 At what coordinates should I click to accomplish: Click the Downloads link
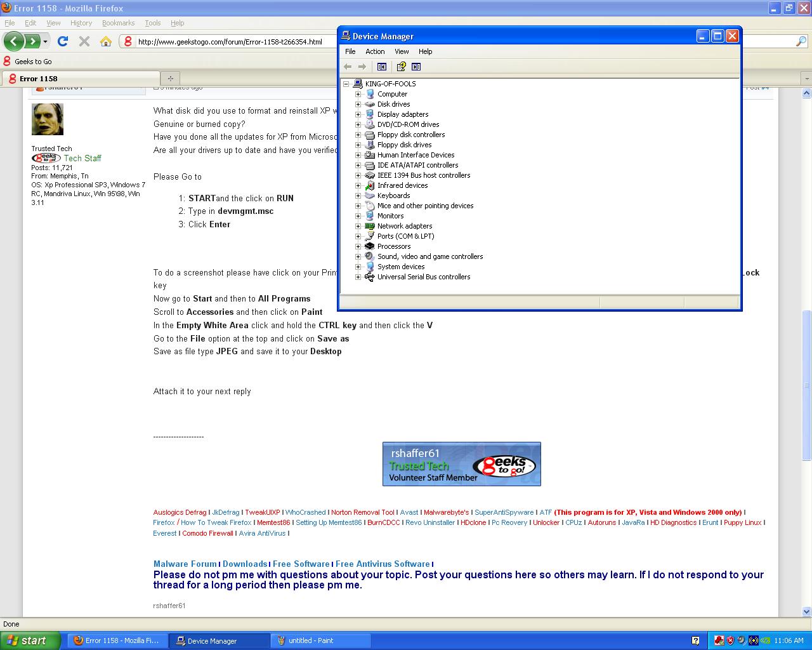point(245,564)
